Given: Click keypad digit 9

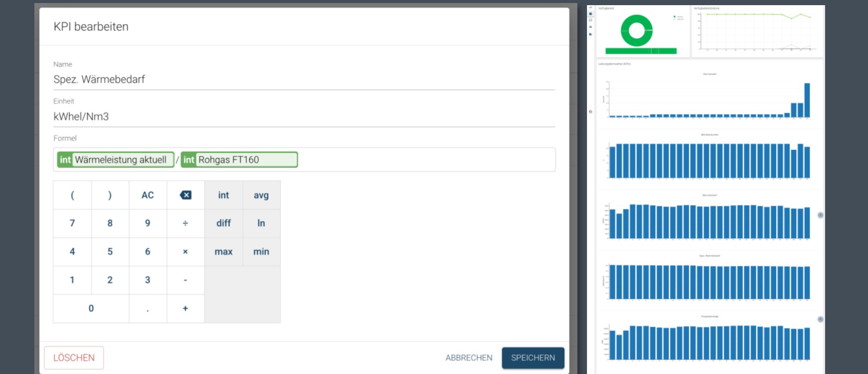Looking at the screenshot, I should tap(147, 223).
